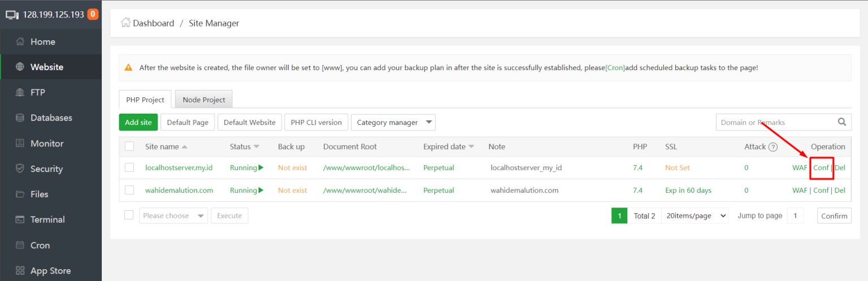Click Del for wahidemalution.com

pyautogui.click(x=840, y=191)
